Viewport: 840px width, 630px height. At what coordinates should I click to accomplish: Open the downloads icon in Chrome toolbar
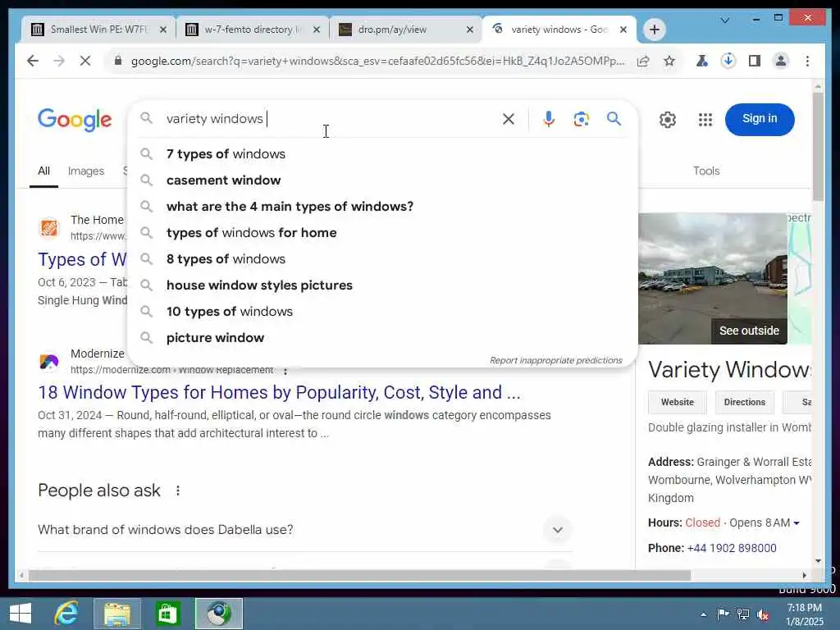click(728, 61)
